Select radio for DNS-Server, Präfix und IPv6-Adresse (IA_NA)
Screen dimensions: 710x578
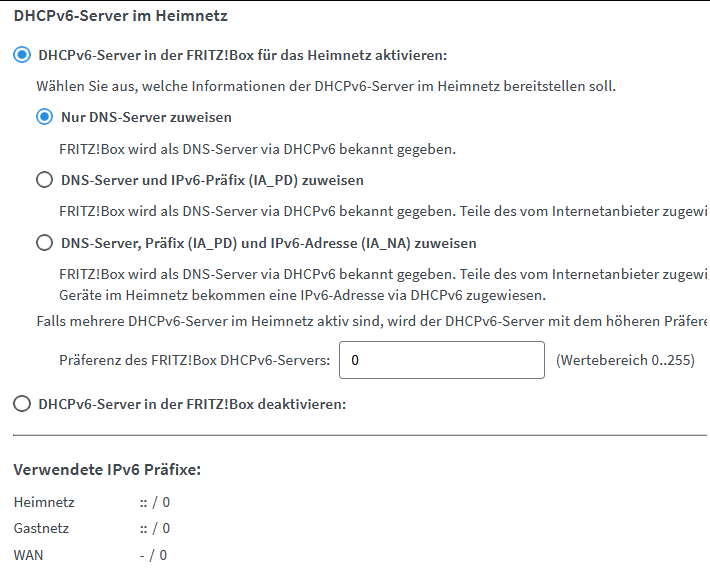click(44, 242)
